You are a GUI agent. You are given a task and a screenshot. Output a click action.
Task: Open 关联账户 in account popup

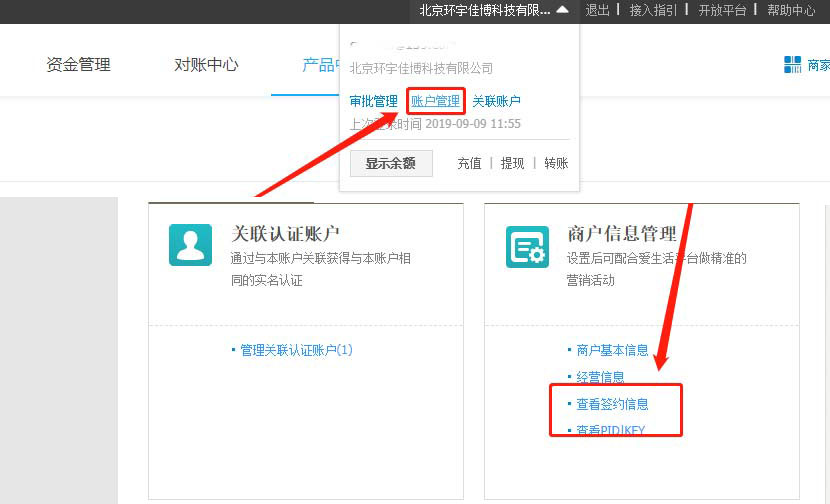coord(496,101)
